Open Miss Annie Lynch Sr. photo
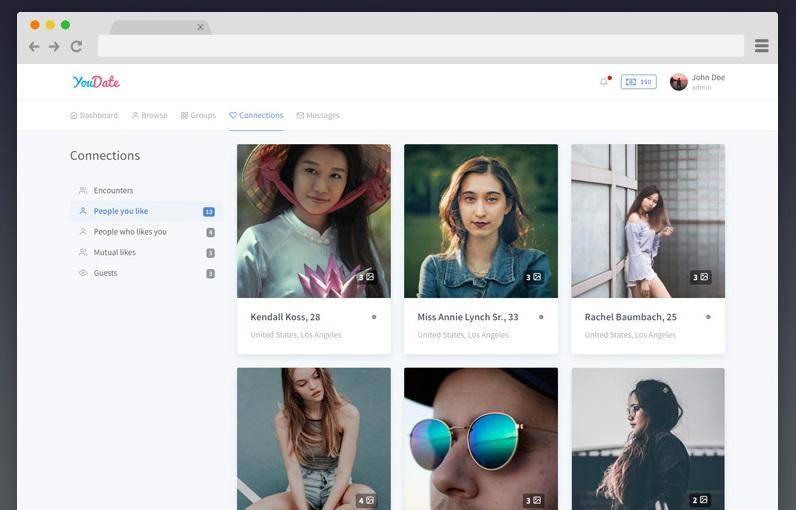Image resolution: width=796 pixels, height=510 pixels. pos(481,221)
